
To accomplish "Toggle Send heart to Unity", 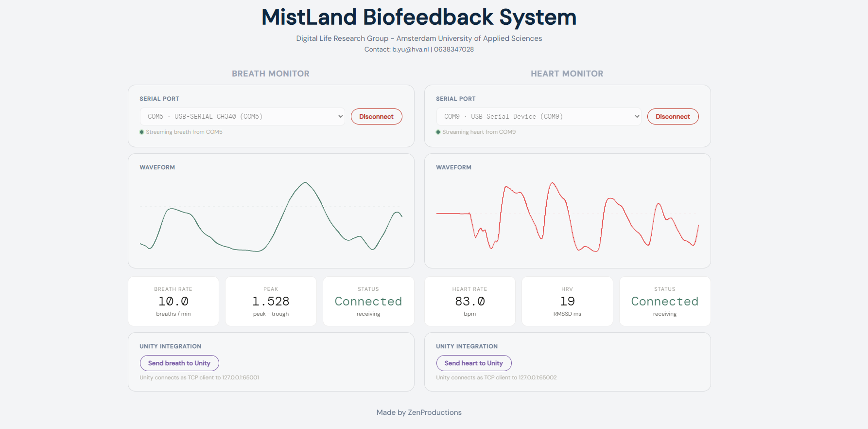I will click(x=474, y=363).
